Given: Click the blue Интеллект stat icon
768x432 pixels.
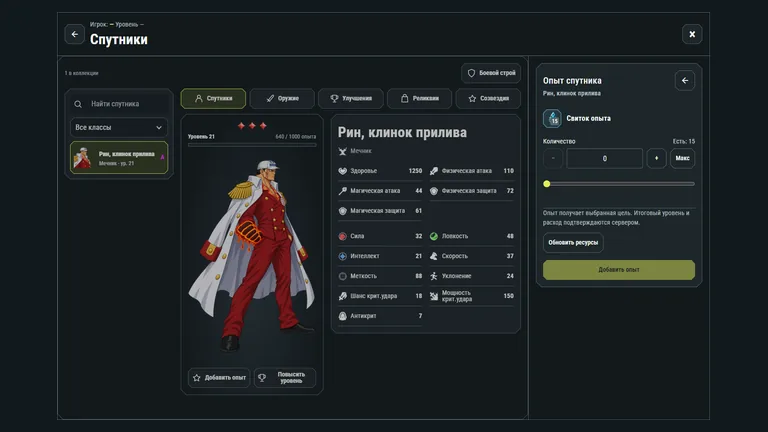Looking at the screenshot, I should [342, 256].
